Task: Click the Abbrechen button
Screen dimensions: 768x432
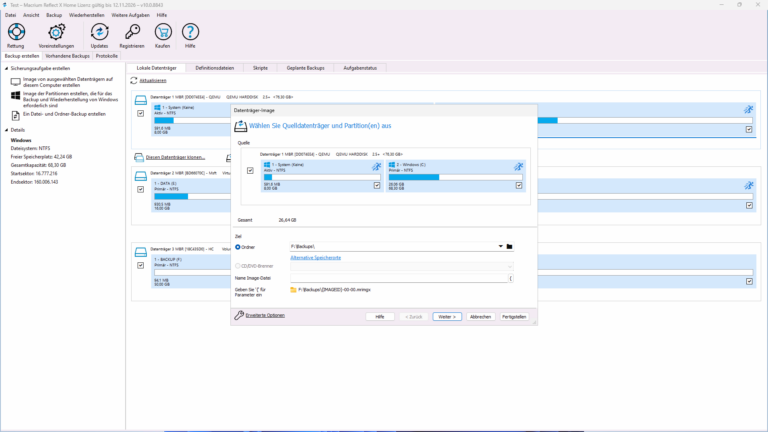Action: coord(480,317)
